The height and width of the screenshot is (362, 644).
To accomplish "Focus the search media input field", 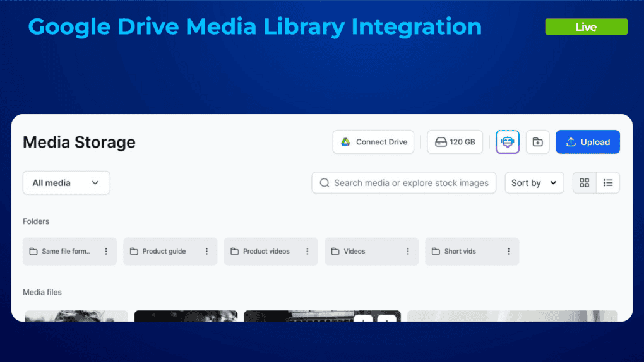I will coord(403,183).
